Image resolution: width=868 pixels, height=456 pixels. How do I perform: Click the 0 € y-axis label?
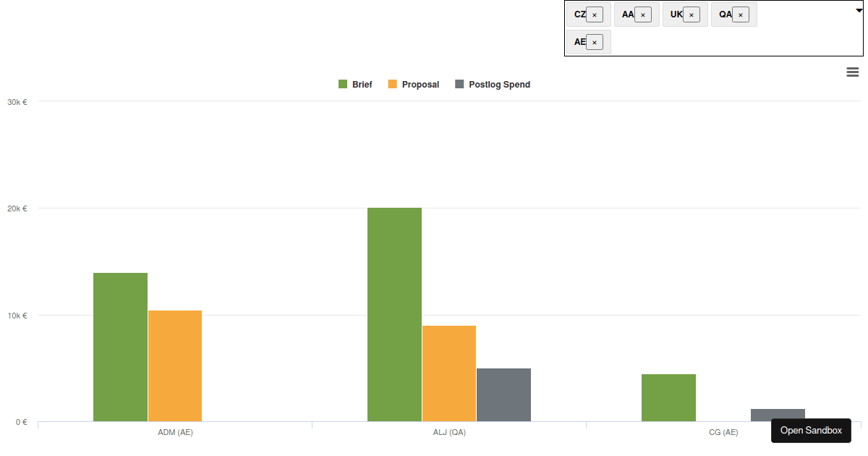point(20,422)
